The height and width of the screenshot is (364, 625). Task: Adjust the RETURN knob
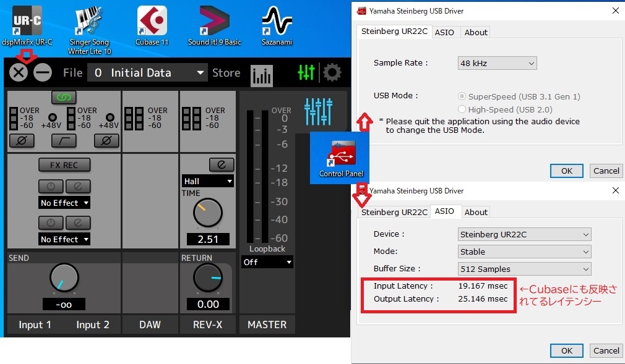pyautogui.click(x=208, y=277)
